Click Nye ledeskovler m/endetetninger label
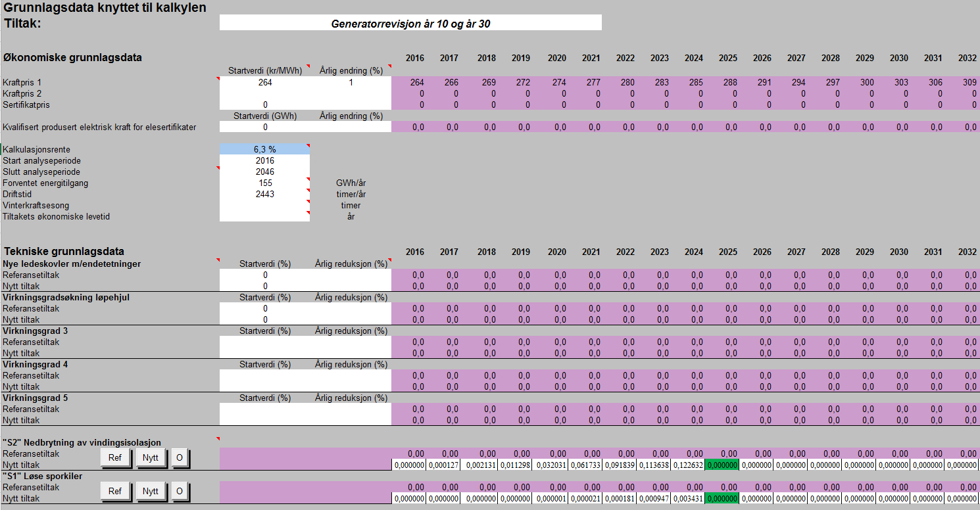This screenshot has width=980, height=510. click(x=71, y=264)
